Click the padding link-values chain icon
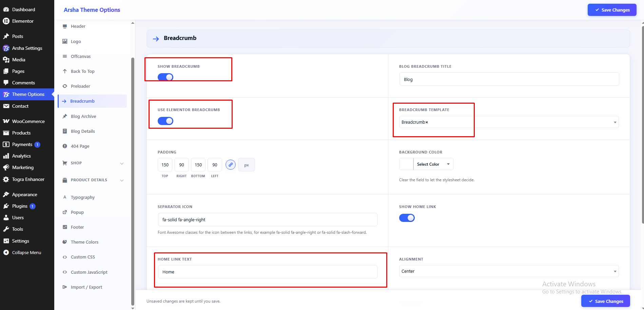The image size is (644, 310). tap(231, 165)
